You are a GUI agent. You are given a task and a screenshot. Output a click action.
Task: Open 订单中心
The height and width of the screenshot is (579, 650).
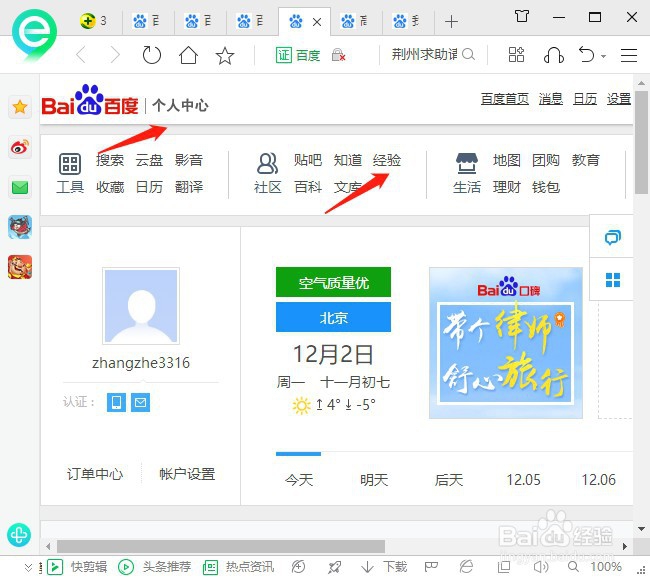[x=95, y=473]
